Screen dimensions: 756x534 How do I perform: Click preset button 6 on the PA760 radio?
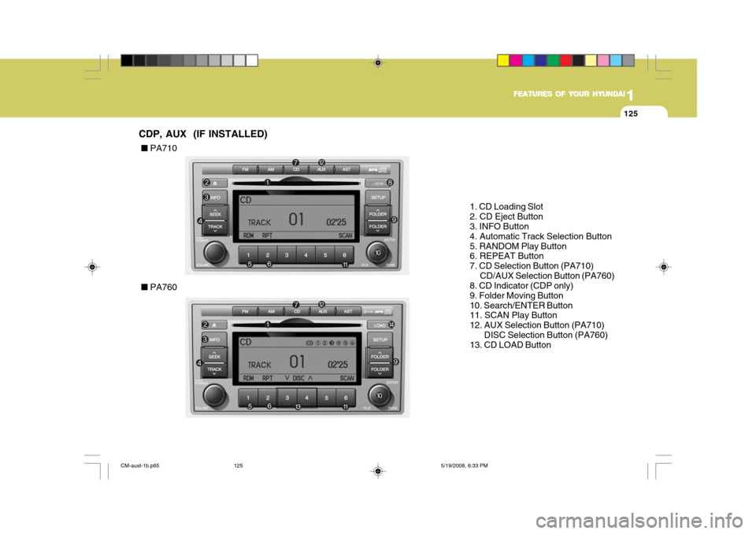tap(346, 398)
